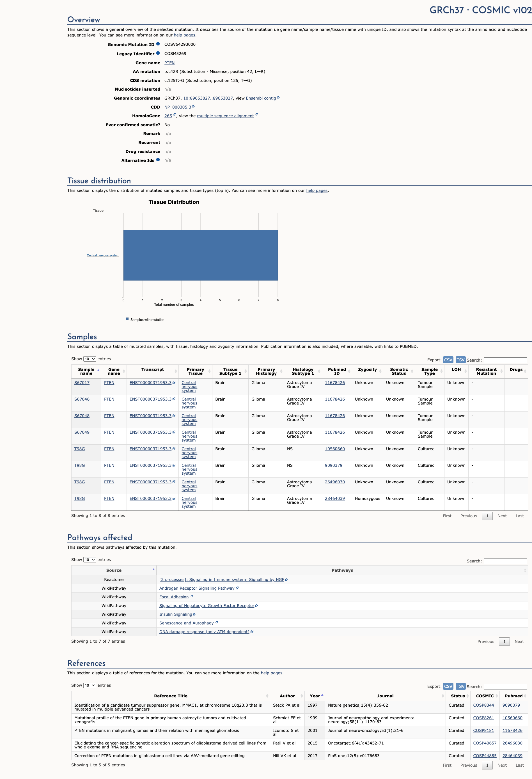The image size is (532, 779).
Task: Go to First page in Samples table
Action: click(447, 516)
